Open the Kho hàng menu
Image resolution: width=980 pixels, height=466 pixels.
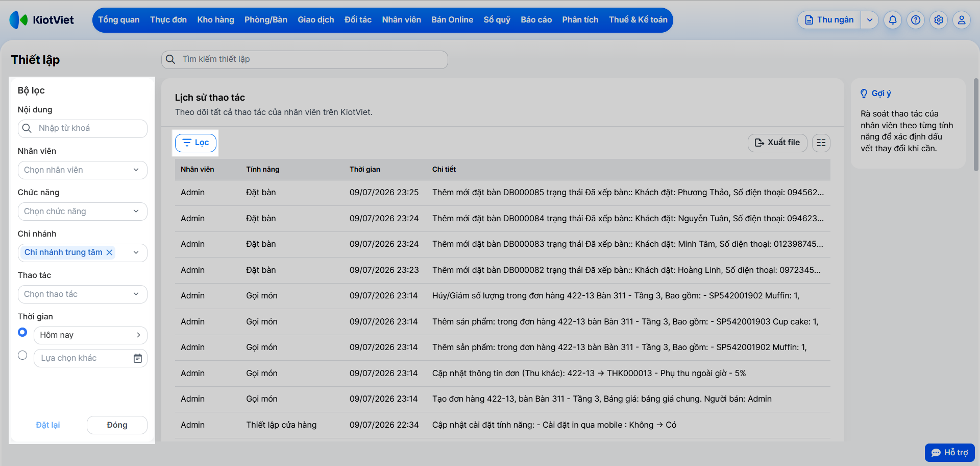point(216,20)
